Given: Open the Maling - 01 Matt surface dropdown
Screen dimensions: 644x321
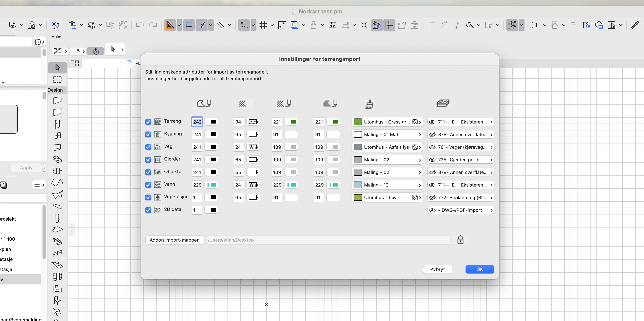Looking at the screenshot, I should point(387,134).
